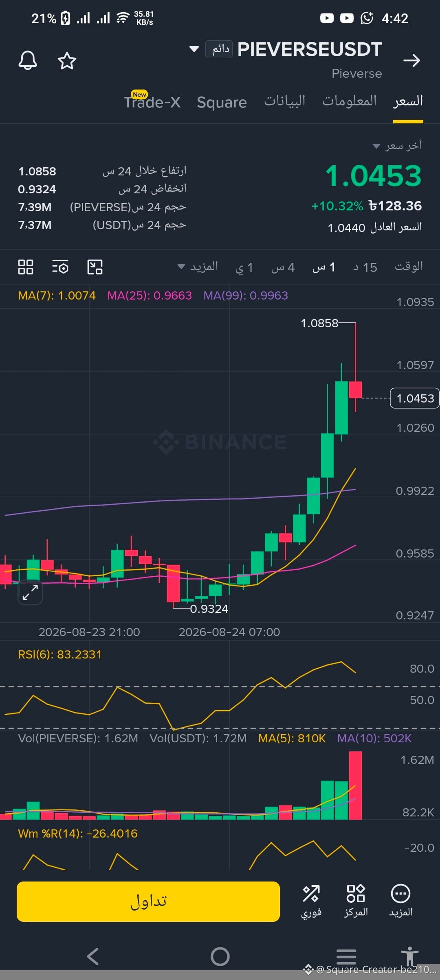This screenshot has width=440, height=980.
Task: Expand chart to fullscreen with arrows icon
Action: click(x=30, y=592)
